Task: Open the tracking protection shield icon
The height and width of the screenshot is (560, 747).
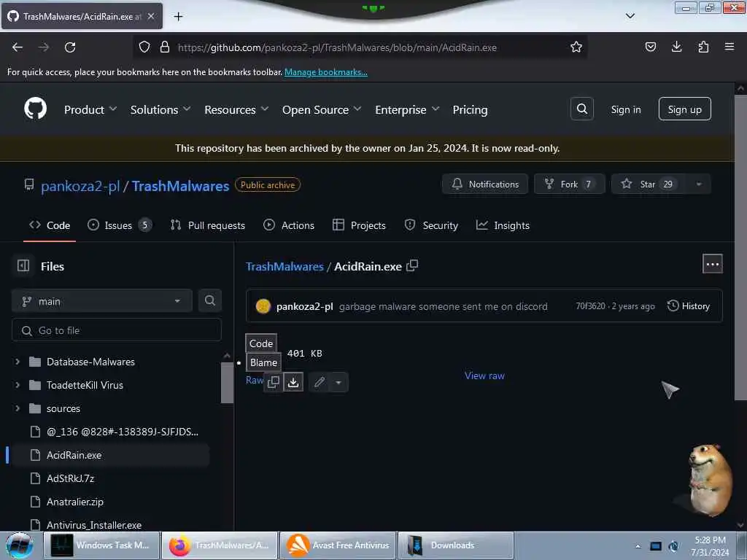Action: 144,47
